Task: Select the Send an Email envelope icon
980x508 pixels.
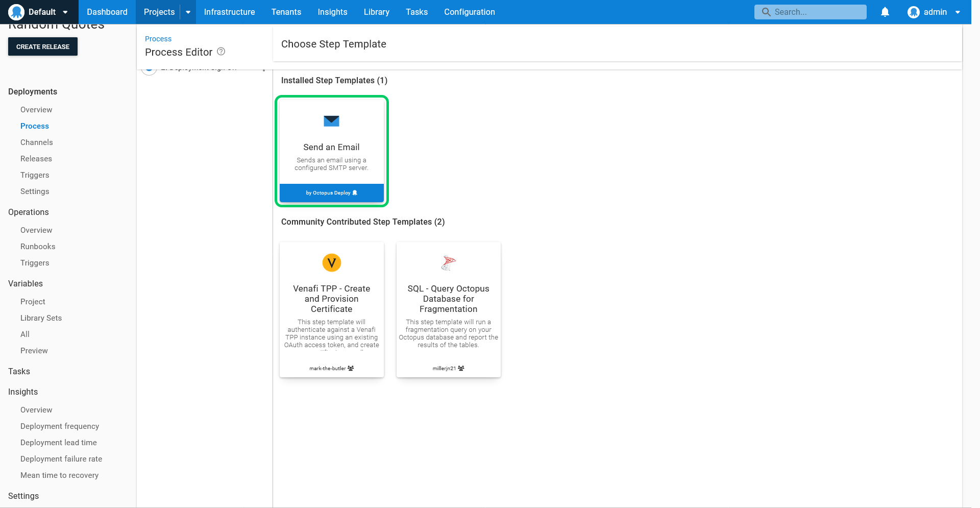Action: click(331, 121)
